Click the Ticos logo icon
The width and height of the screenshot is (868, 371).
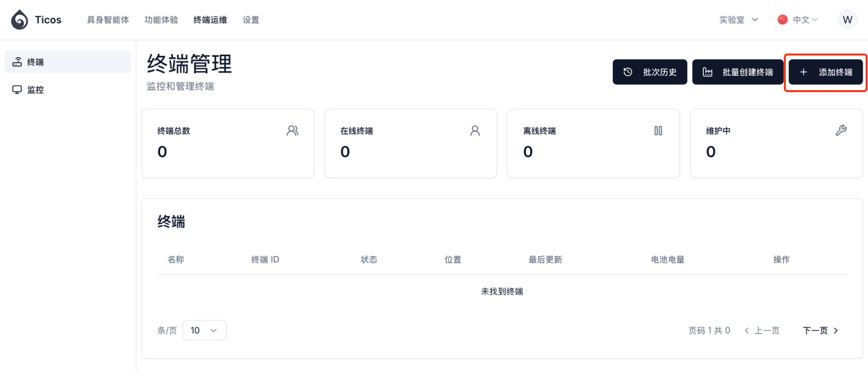click(20, 20)
